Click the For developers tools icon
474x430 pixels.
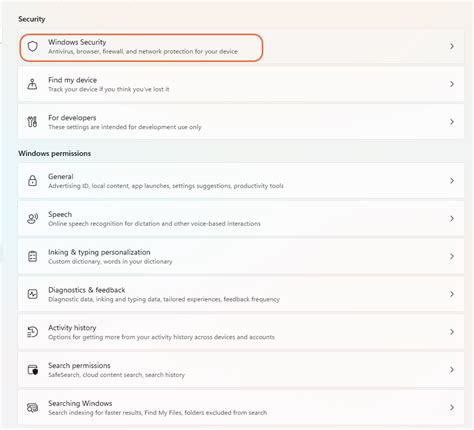32,122
